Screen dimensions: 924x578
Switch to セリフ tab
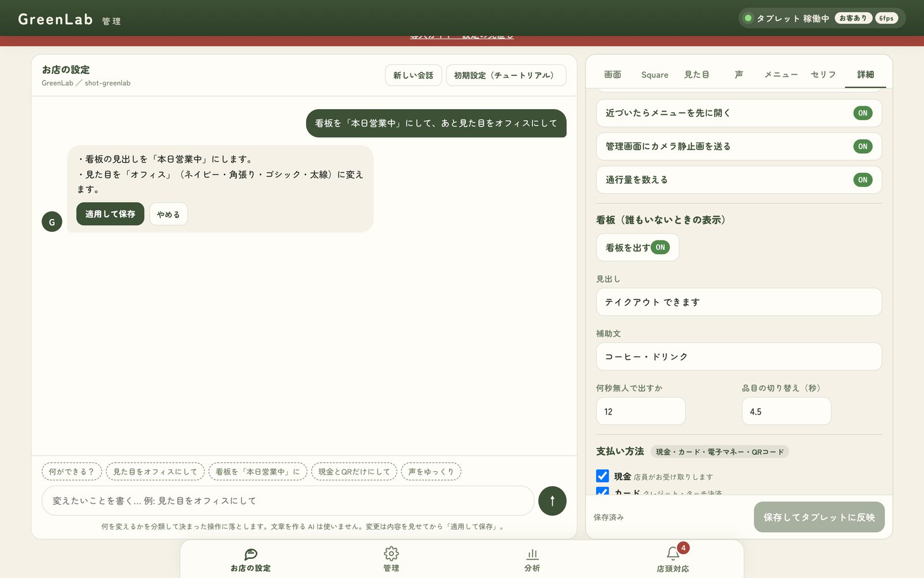pos(823,75)
